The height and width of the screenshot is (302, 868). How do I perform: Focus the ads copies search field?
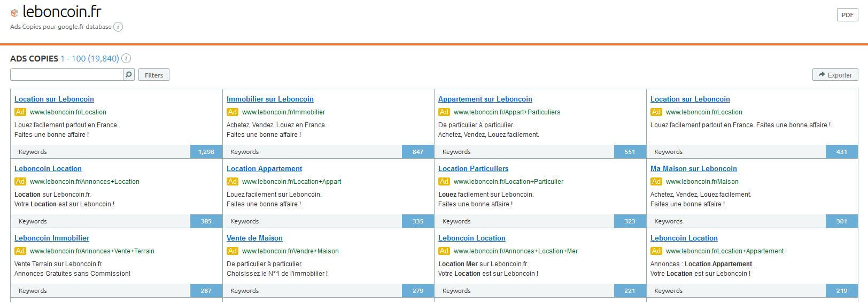coord(67,75)
